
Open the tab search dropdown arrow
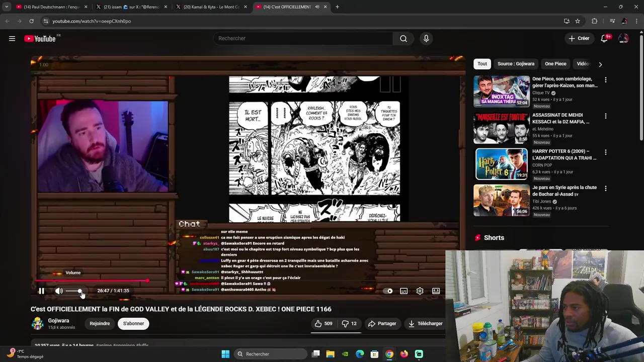click(7, 7)
